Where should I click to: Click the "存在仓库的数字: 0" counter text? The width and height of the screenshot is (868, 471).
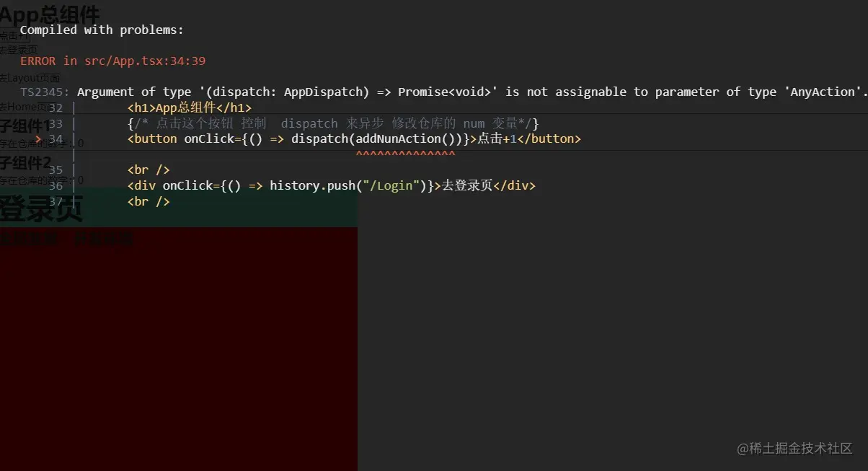click(40, 142)
